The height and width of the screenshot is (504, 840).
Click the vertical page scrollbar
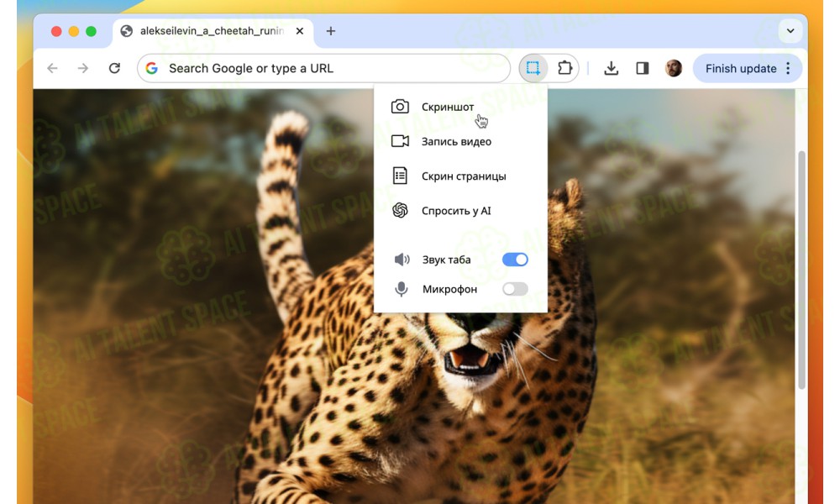point(801,270)
